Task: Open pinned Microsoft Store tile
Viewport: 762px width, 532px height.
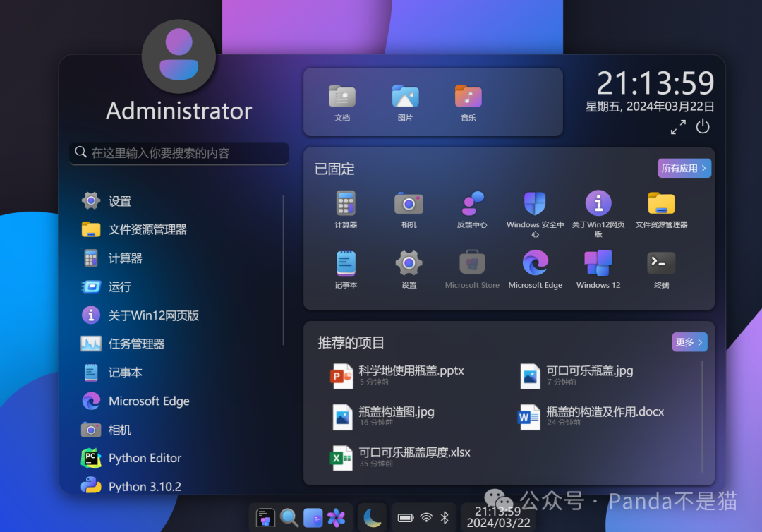Action: (472, 270)
